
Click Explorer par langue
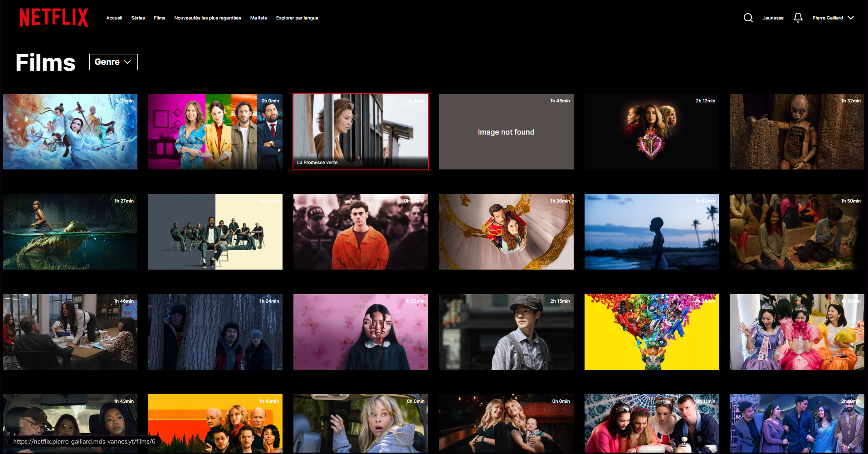(297, 18)
